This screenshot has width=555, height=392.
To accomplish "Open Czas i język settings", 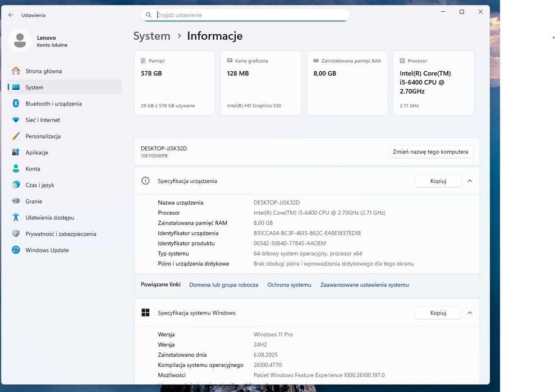I will (x=65, y=185).
